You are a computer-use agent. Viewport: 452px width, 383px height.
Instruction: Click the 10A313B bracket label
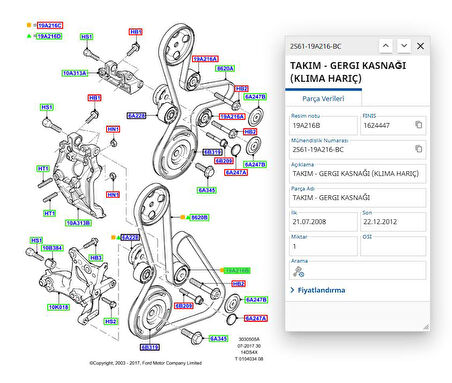(x=79, y=223)
